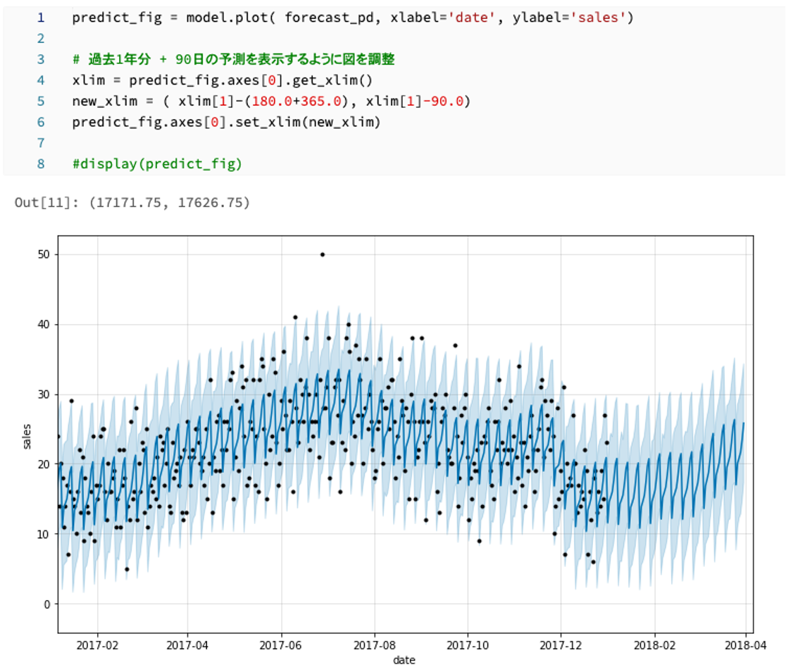Click the outlier data point at 50
Screen dimensions: 786x672
pyautogui.click(x=322, y=254)
